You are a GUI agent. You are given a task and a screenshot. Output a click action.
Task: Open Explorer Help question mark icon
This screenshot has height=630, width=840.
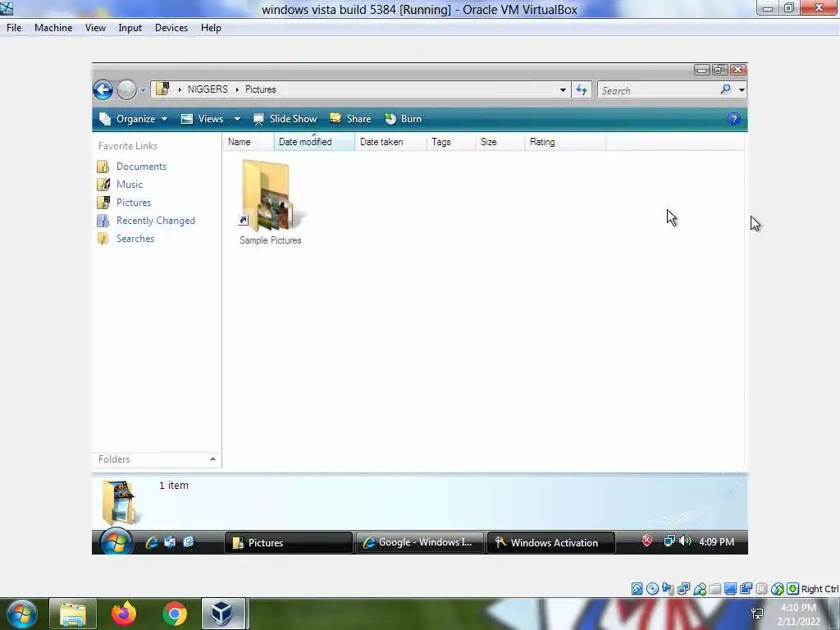point(734,119)
